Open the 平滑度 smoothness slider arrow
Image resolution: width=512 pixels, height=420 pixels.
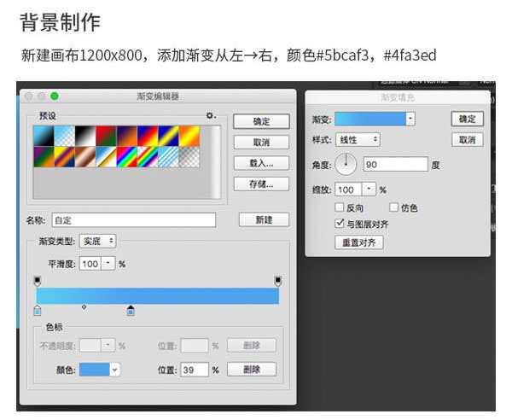point(108,264)
